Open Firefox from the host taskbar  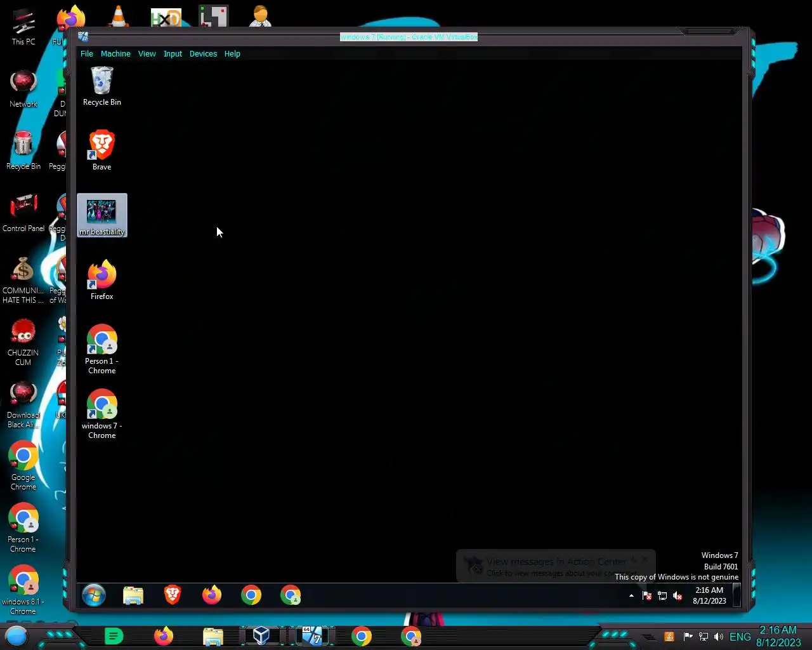coord(164,636)
